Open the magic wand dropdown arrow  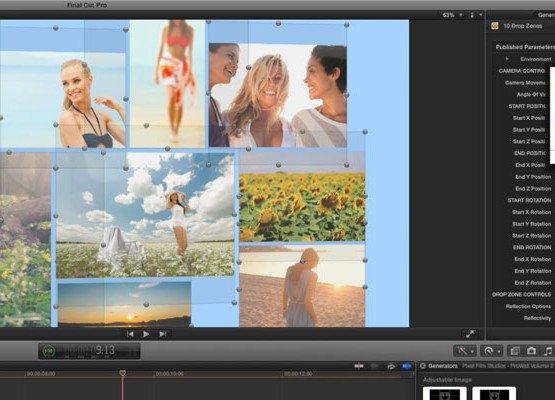[x=473, y=352]
